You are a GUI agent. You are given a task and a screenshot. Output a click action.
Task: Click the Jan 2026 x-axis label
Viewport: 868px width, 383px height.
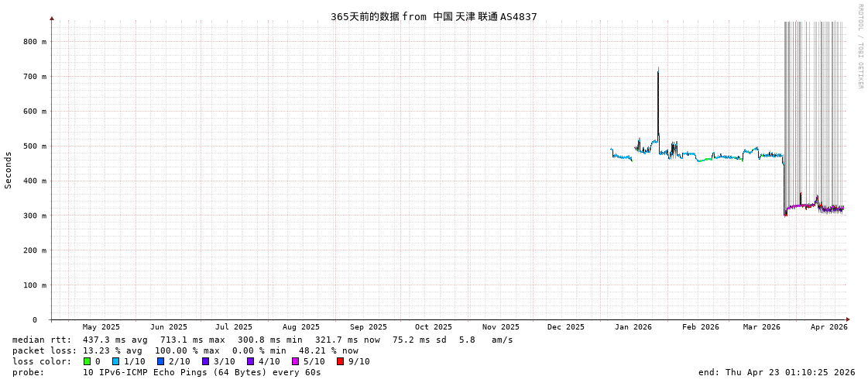click(x=633, y=327)
